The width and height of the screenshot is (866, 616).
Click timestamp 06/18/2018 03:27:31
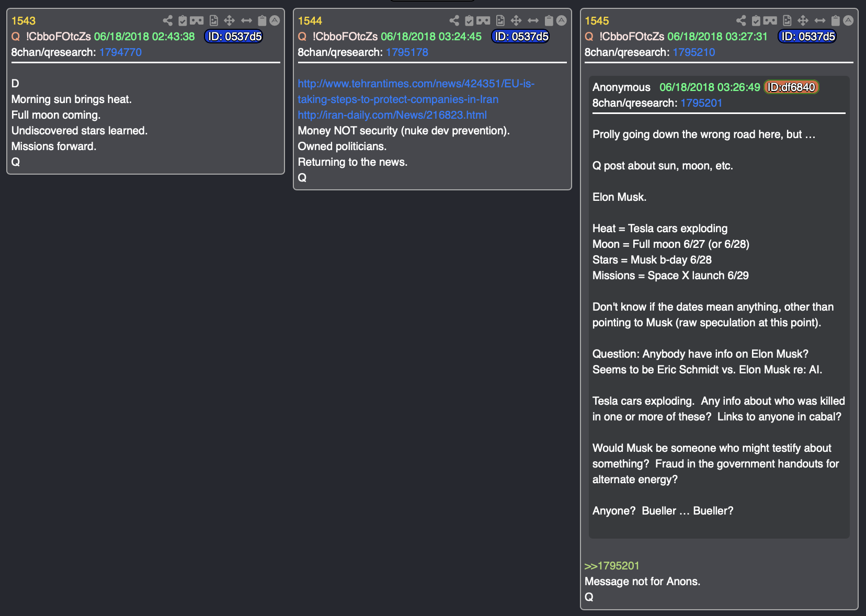pyautogui.click(x=717, y=37)
